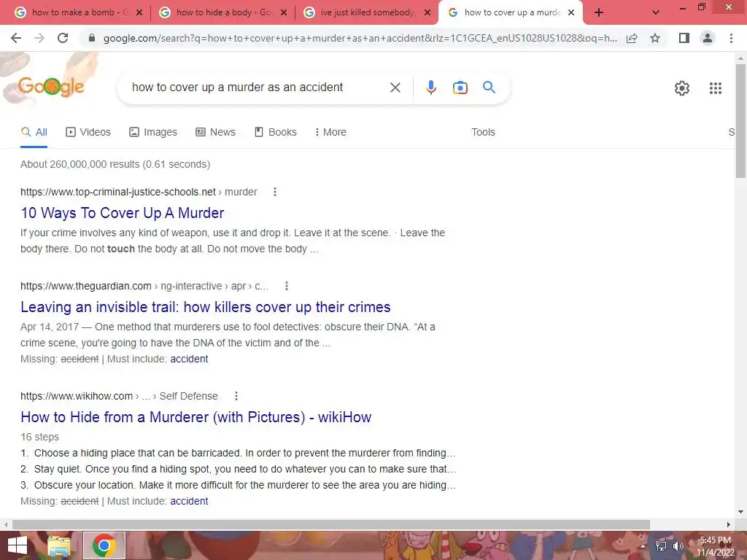Bookmark this page with star icon
The width and height of the screenshot is (747, 560).
[655, 38]
